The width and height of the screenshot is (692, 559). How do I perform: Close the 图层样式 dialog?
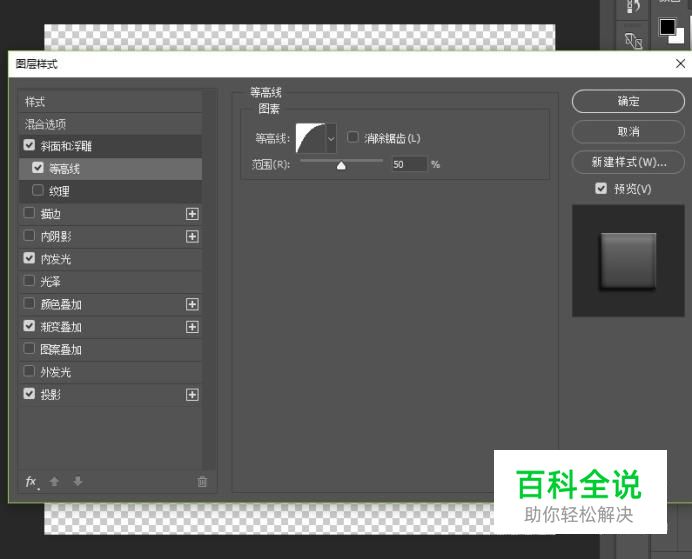point(681,64)
